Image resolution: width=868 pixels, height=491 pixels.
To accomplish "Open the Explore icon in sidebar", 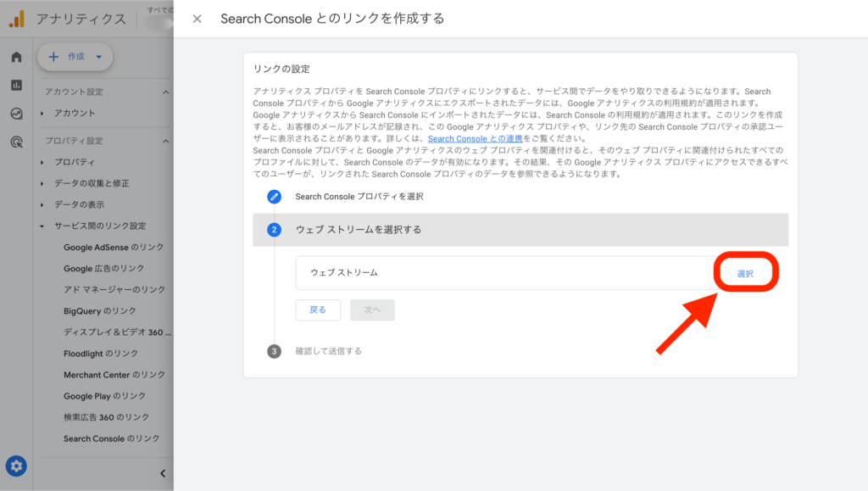I will point(16,114).
